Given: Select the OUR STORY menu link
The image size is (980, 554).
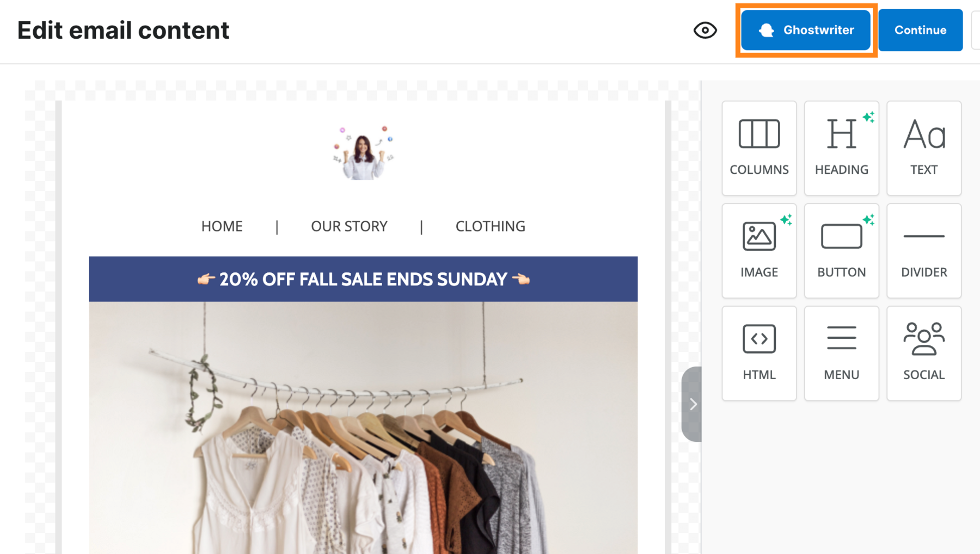Looking at the screenshot, I should tap(349, 226).
